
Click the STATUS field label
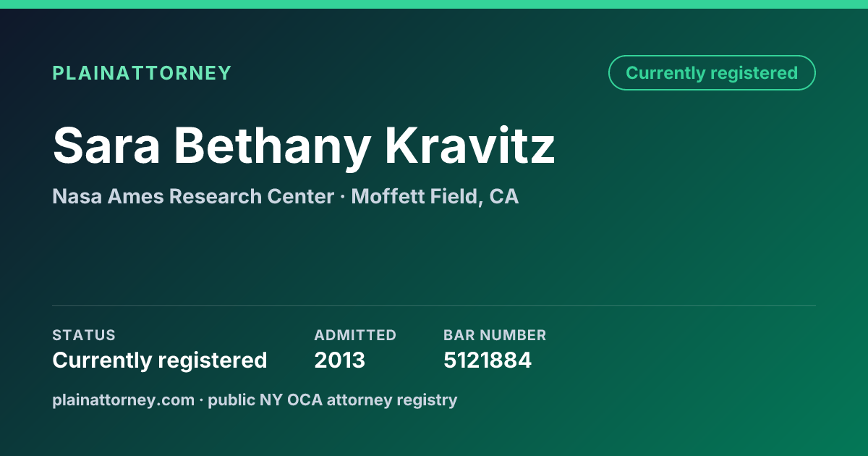(x=84, y=335)
